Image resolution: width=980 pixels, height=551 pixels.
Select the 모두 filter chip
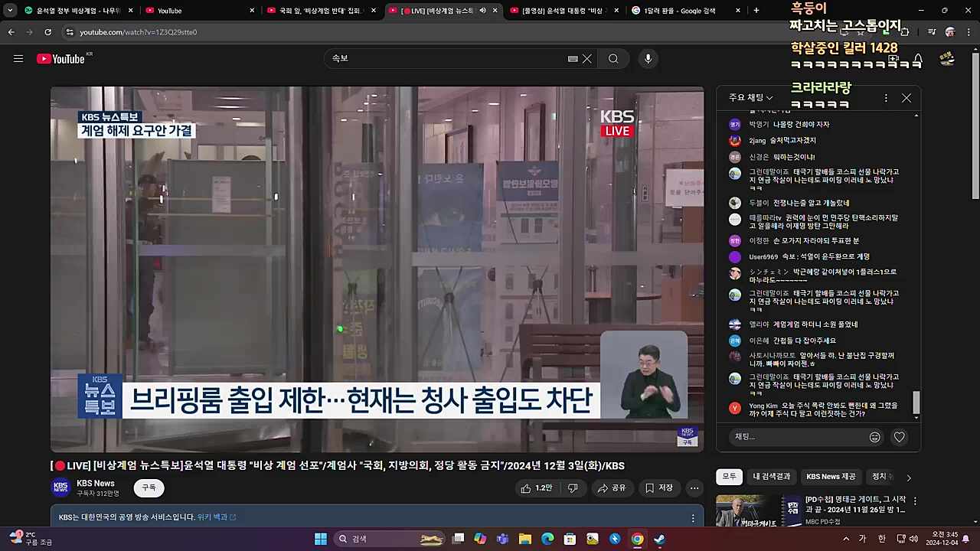click(730, 477)
